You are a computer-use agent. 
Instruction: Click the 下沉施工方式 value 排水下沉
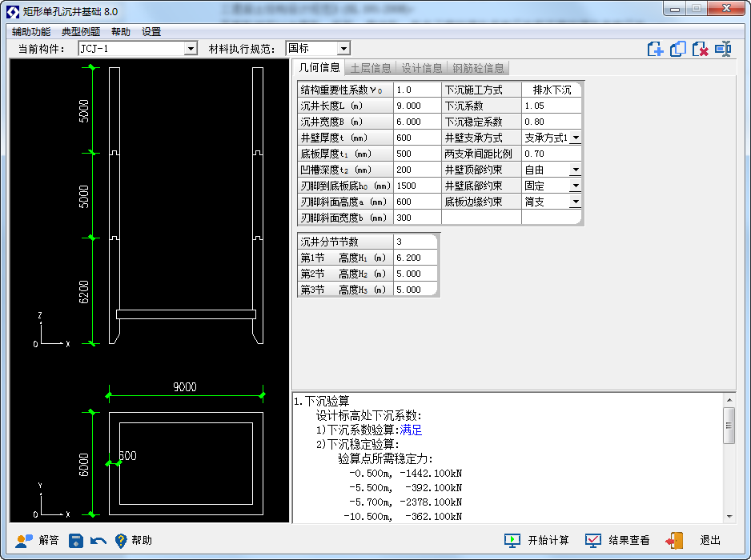pyautogui.click(x=552, y=90)
